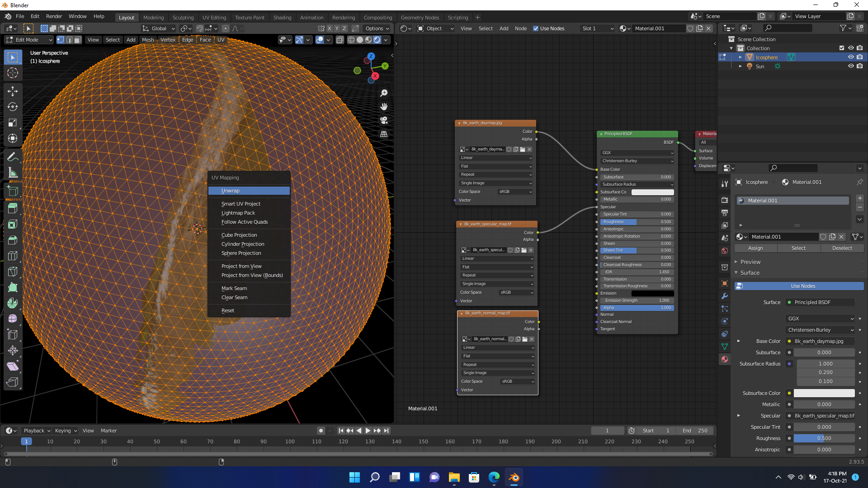Switch orthographic/perspective grid gizmo
The height and width of the screenshot is (488, 868).
tap(384, 134)
